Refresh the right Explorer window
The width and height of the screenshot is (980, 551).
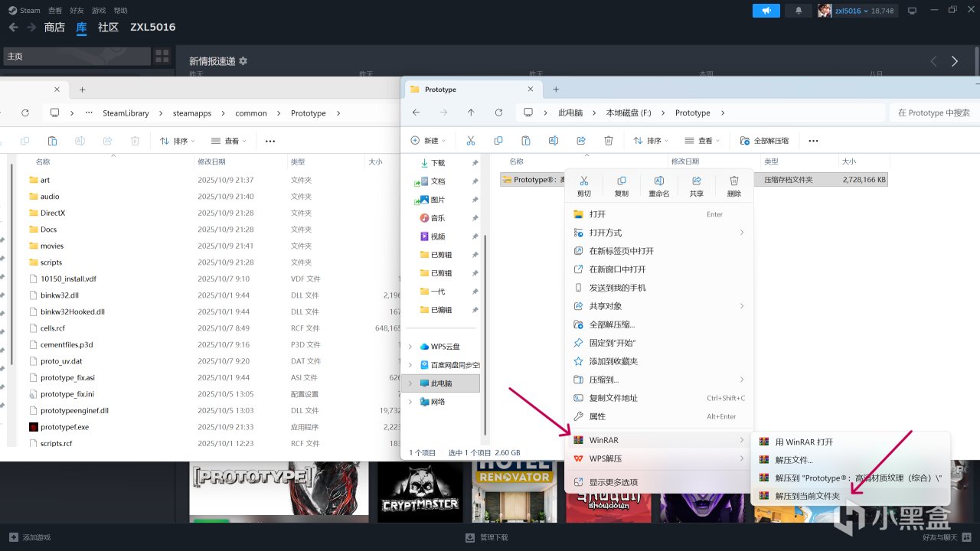[498, 112]
